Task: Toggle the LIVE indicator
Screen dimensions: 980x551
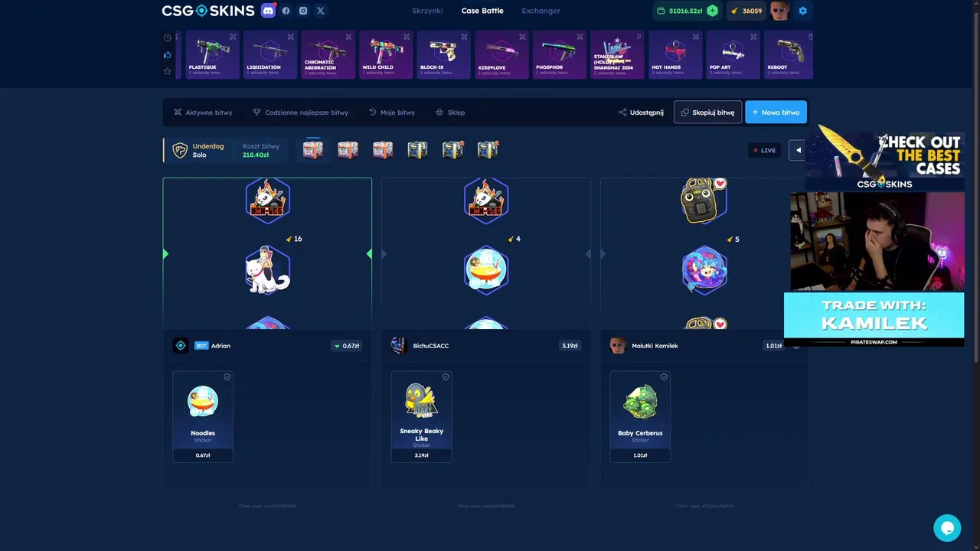Action: [x=764, y=150]
